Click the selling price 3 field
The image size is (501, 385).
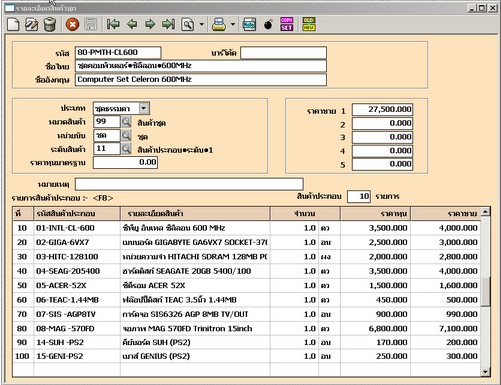pos(382,137)
